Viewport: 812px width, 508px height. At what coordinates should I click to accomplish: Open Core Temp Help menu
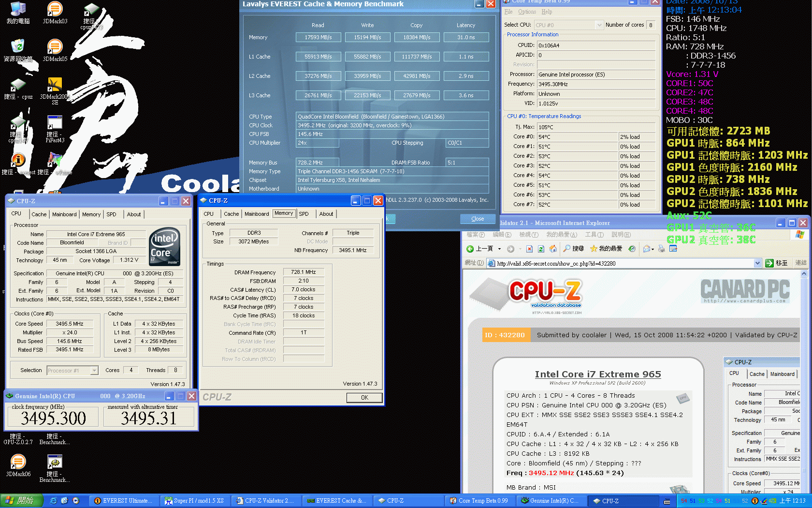point(547,12)
